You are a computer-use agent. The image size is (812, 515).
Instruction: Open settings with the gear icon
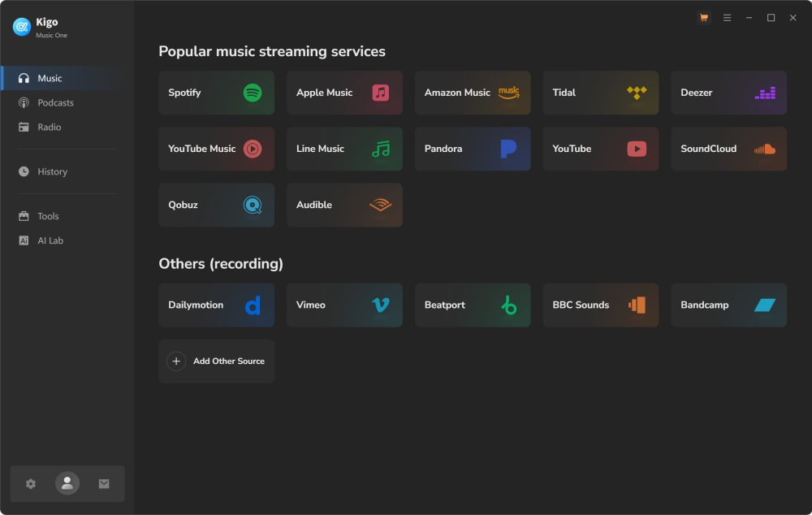tap(31, 484)
